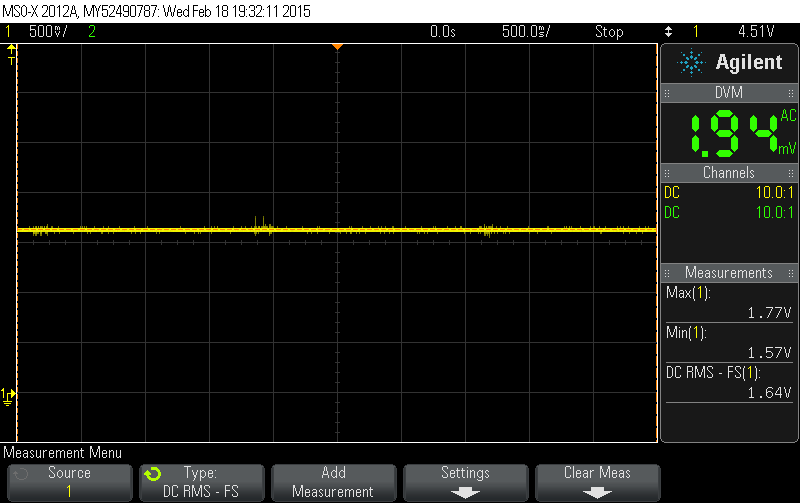Click the DC RMS - FS(1) value 1.64V
800x503 pixels.
point(769,393)
